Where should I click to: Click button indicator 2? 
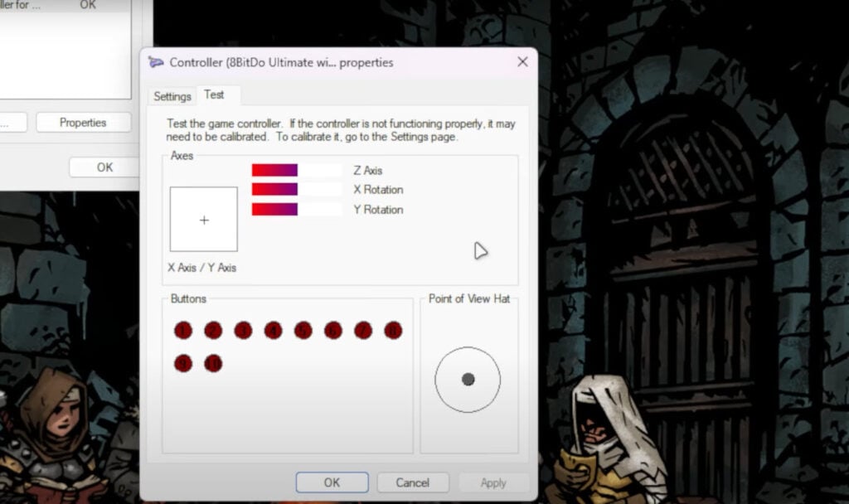pyautogui.click(x=213, y=331)
